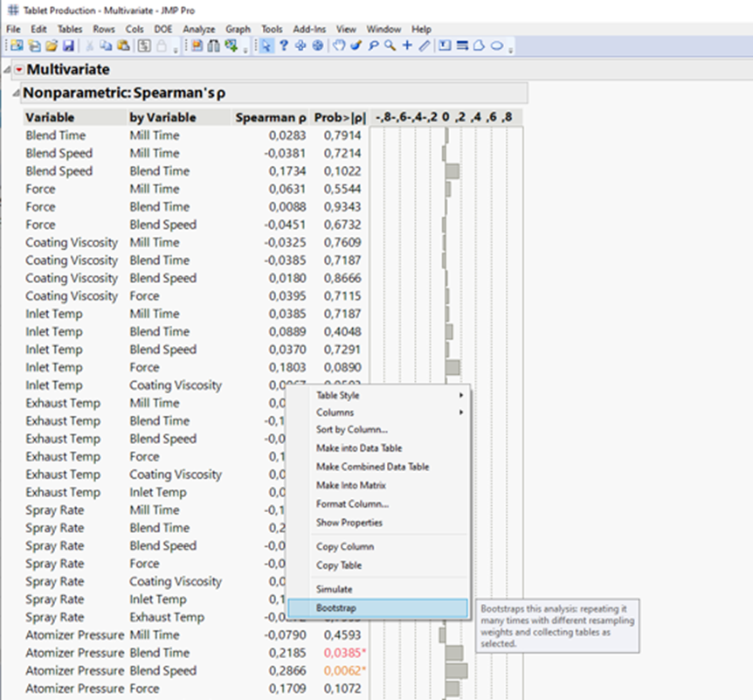Image resolution: width=753 pixels, height=700 pixels.
Task: Select the crosshair tool in the toolbar
Action: click(x=407, y=45)
